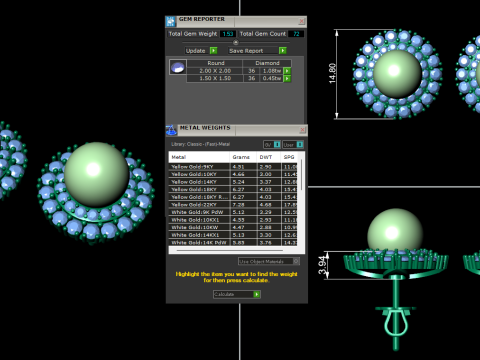The width and height of the screenshot is (480, 360).
Task: Click the 1.50 X 1.50 size cell
Action: (x=215, y=78)
